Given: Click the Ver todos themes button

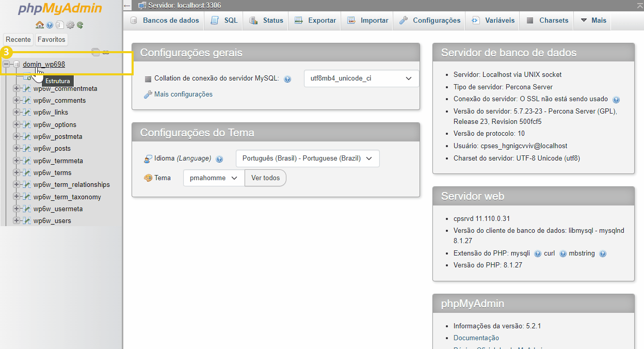Looking at the screenshot, I should pos(265,178).
